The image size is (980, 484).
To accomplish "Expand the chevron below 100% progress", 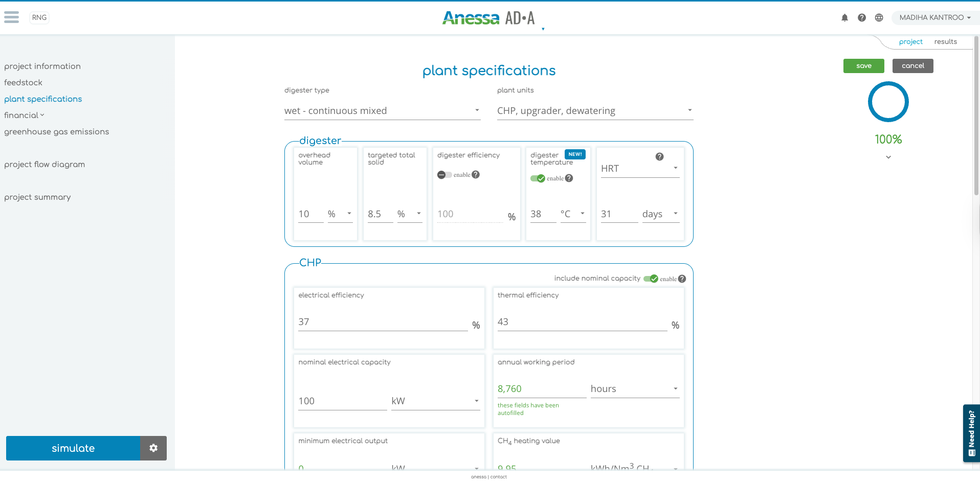I will (x=888, y=157).
